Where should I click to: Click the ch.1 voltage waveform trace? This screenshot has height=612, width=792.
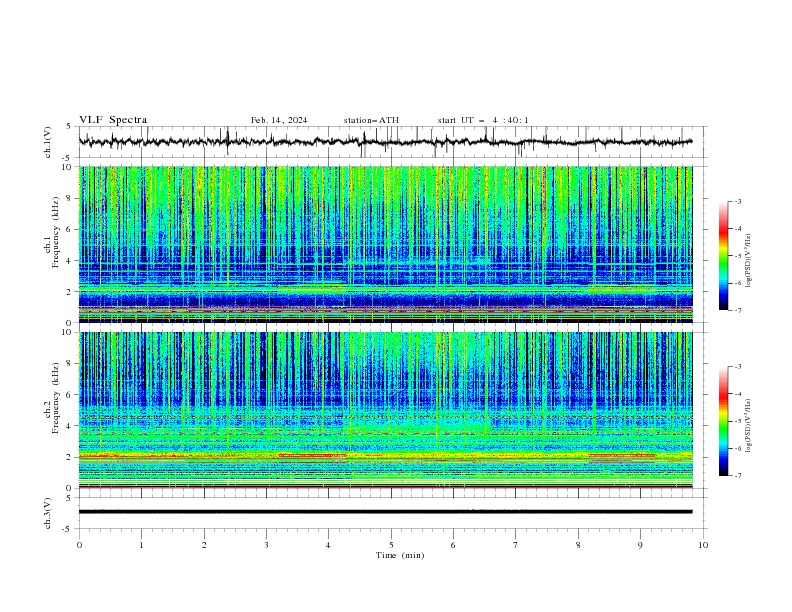[x=385, y=142]
